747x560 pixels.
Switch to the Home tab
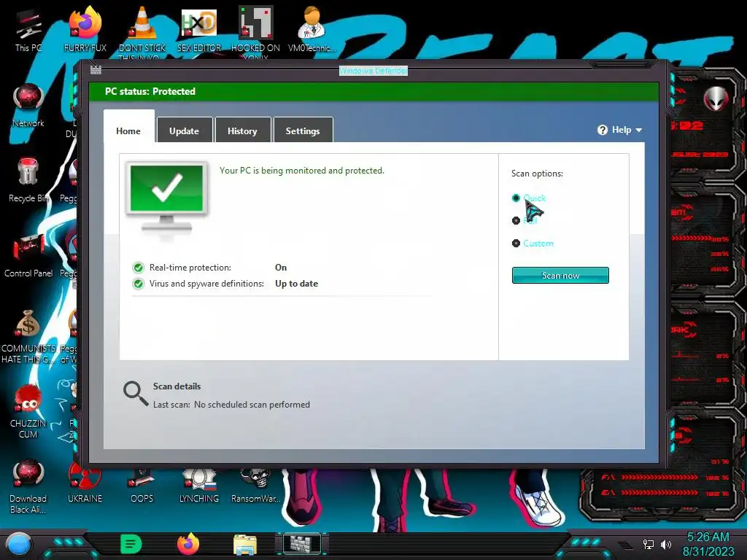pyautogui.click(x=128, y=131)
